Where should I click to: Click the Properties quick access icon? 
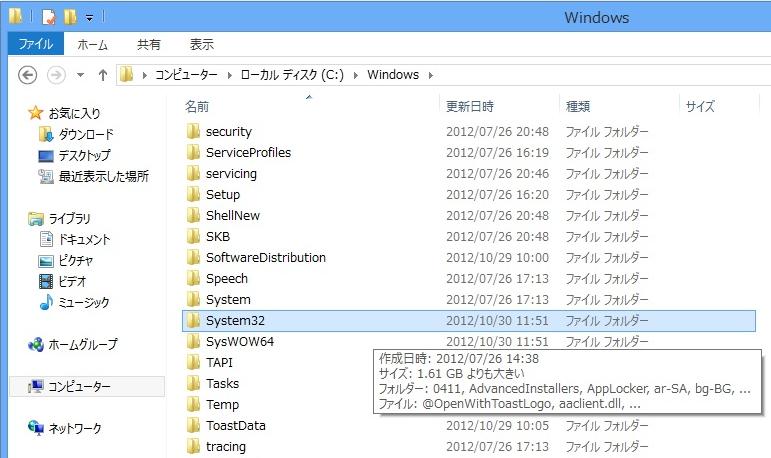point(49,17)
